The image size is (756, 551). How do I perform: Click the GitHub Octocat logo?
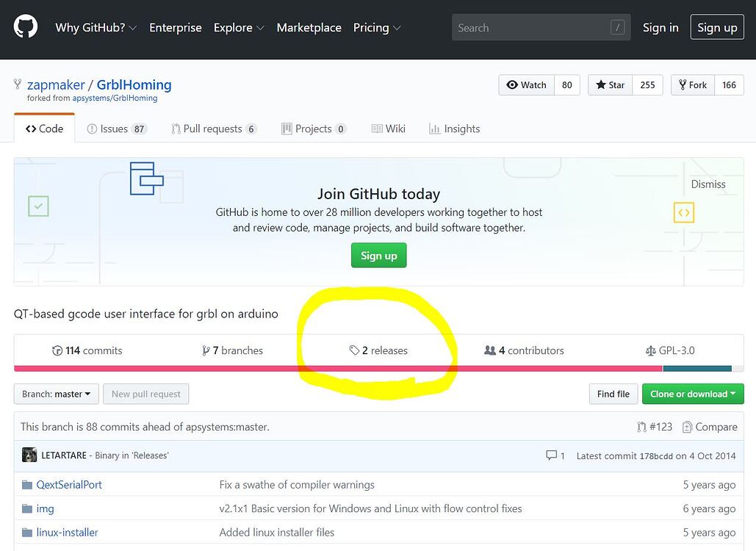coord(26,27)
